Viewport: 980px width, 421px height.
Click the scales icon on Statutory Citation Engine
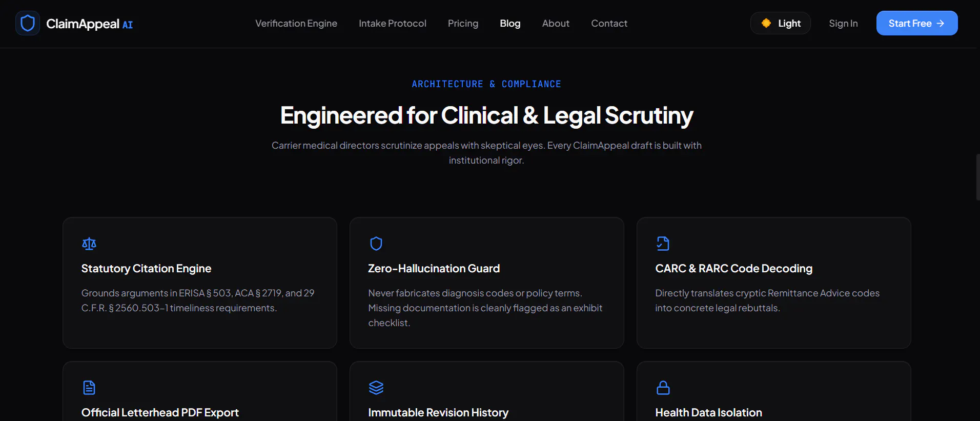(x=89, y=244)
